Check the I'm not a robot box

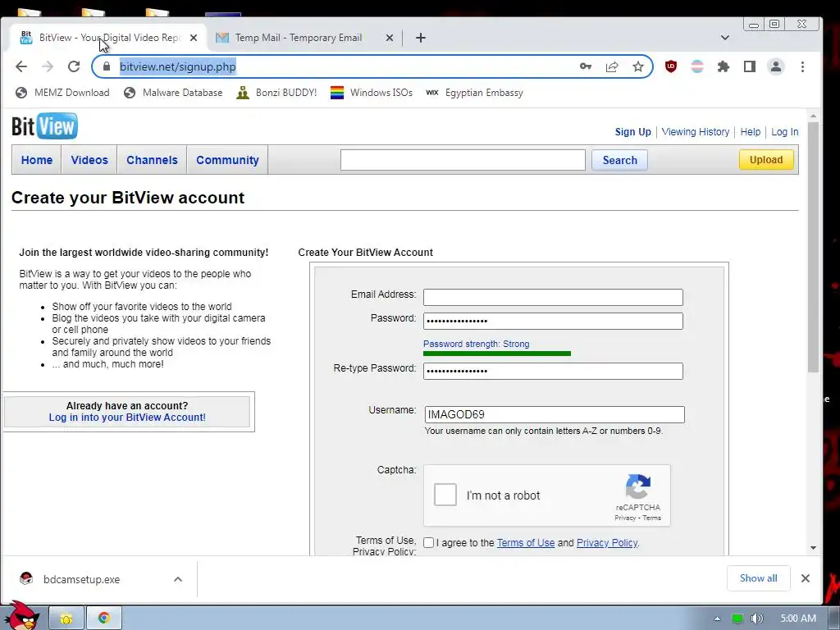445,495
